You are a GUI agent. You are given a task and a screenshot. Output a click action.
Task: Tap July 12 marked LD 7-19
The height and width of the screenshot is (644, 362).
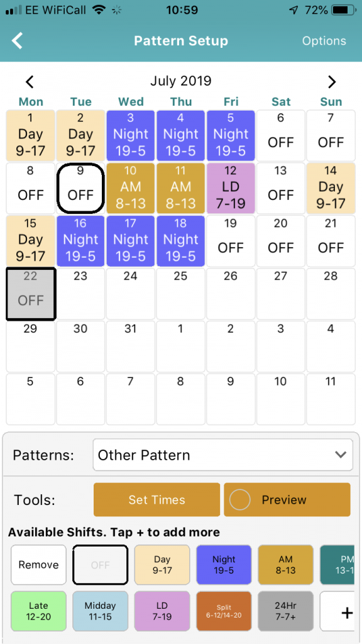(x=231, y=187)
